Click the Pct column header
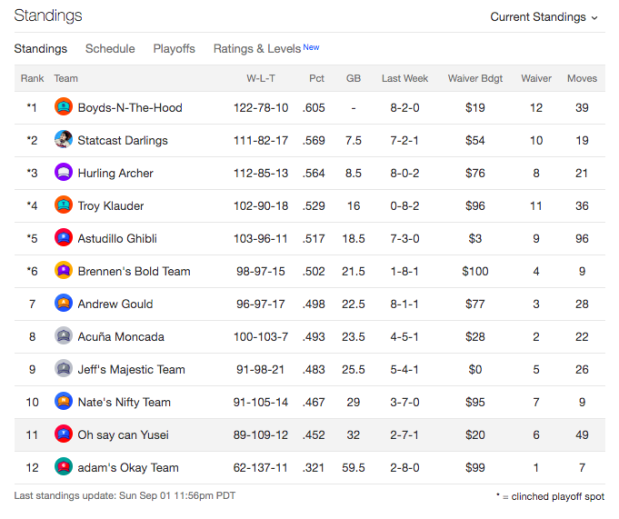619x519 pixels. pos(317,78)
